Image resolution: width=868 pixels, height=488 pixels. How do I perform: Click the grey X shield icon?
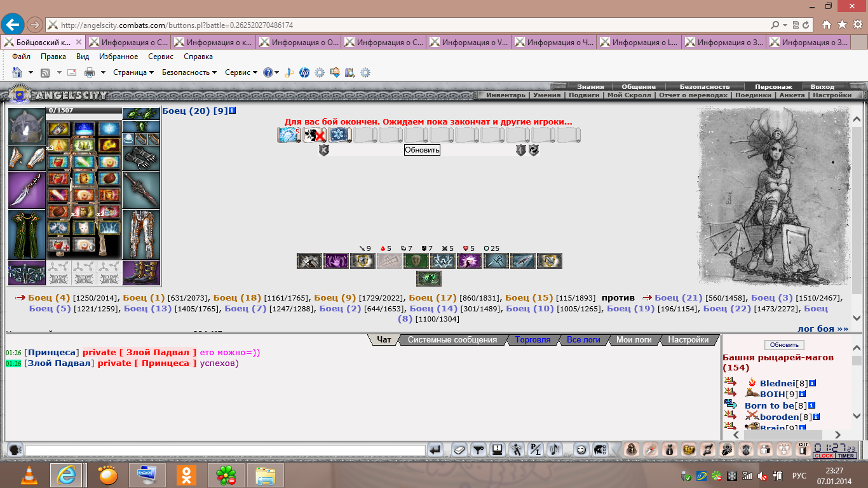pos(323,151)
